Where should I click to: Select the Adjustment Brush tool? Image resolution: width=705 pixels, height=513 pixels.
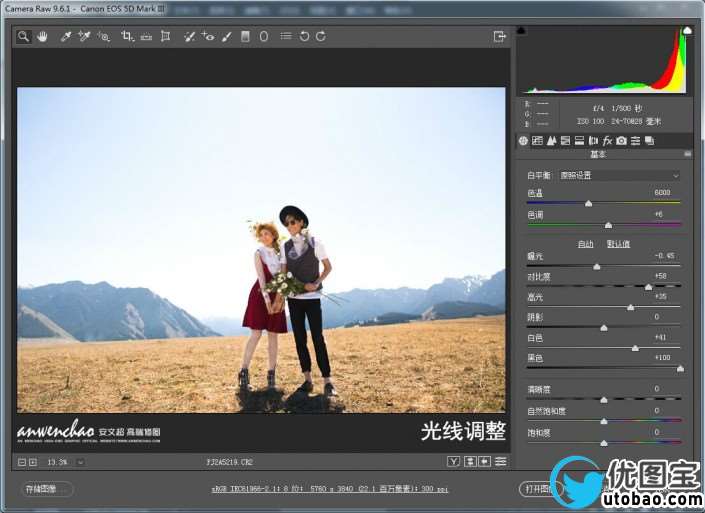click(227, 37)
